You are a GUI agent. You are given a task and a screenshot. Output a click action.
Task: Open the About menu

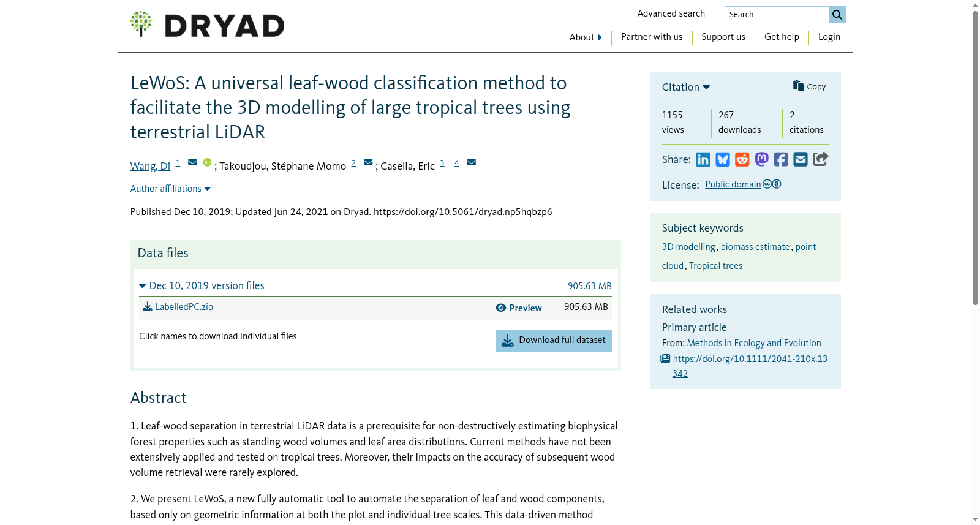point(586,37)
